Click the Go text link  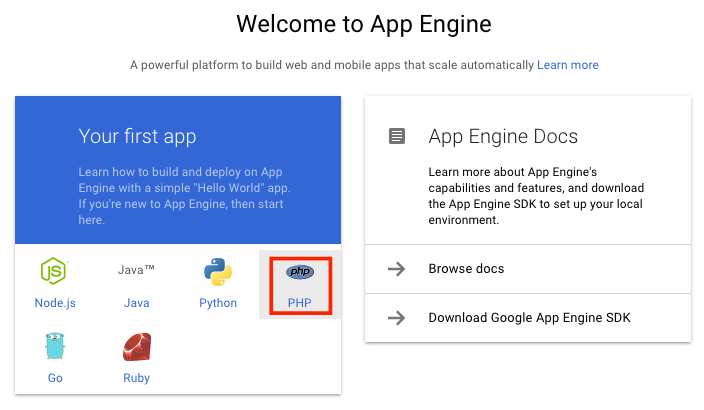55,378
